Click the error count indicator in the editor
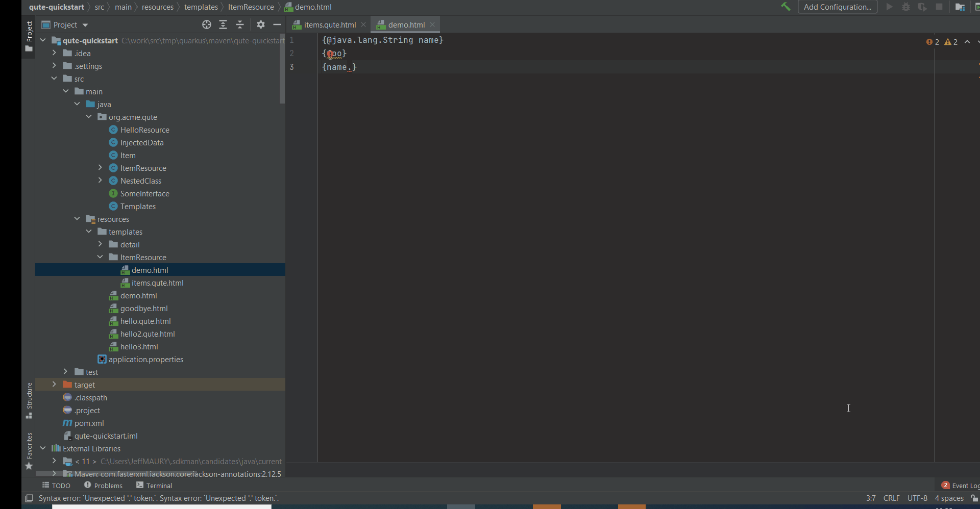980x509 pixels. 931,42
